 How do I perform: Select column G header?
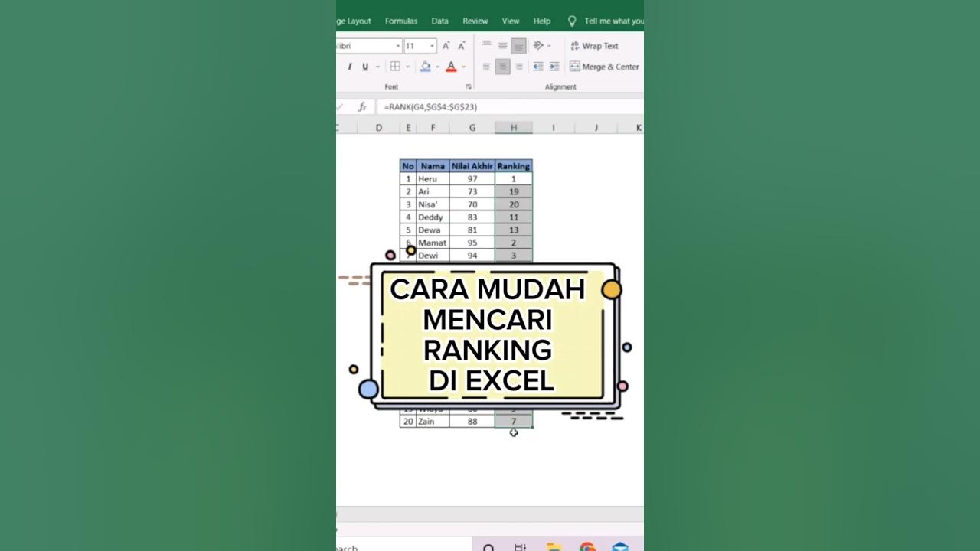[x=472, y=128]
